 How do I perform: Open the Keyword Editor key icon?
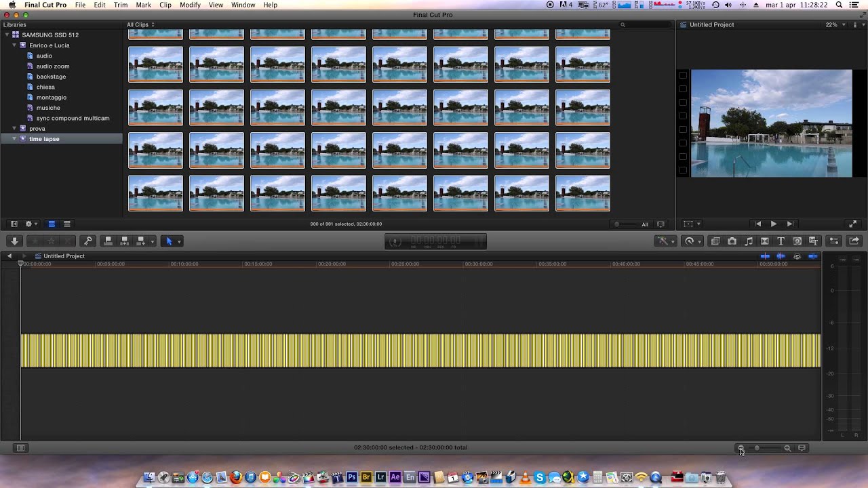pos(88,241)
